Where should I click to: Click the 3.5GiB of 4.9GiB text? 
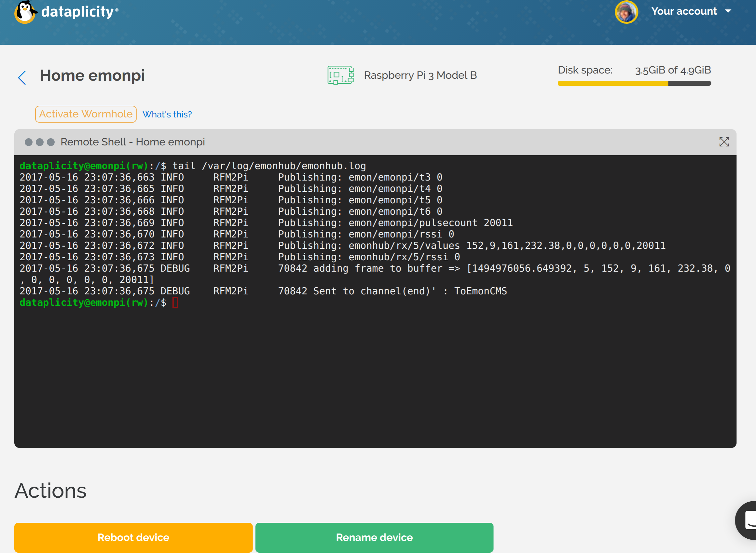[x=673, y=70]
